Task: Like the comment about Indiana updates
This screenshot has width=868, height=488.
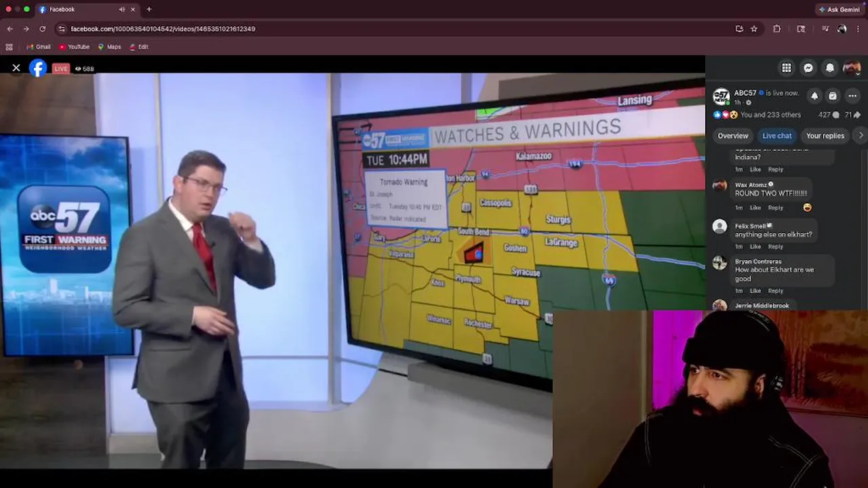Action: click(x=755, y=169)
